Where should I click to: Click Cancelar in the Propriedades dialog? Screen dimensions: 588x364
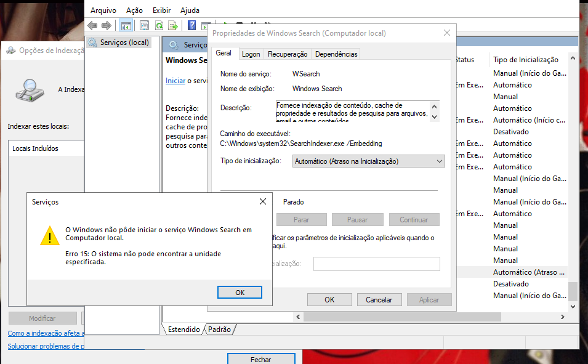coord(379,300)
